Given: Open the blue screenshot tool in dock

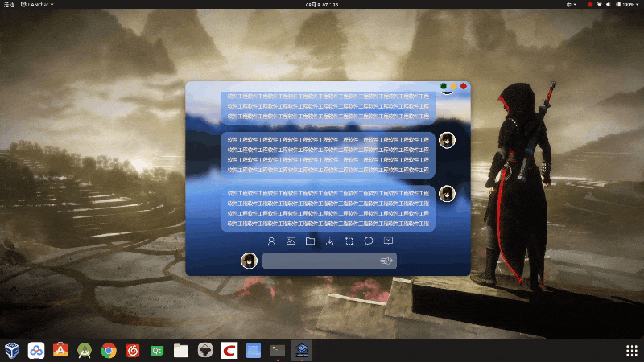Looking at the screenshot, I should (254, 351).
